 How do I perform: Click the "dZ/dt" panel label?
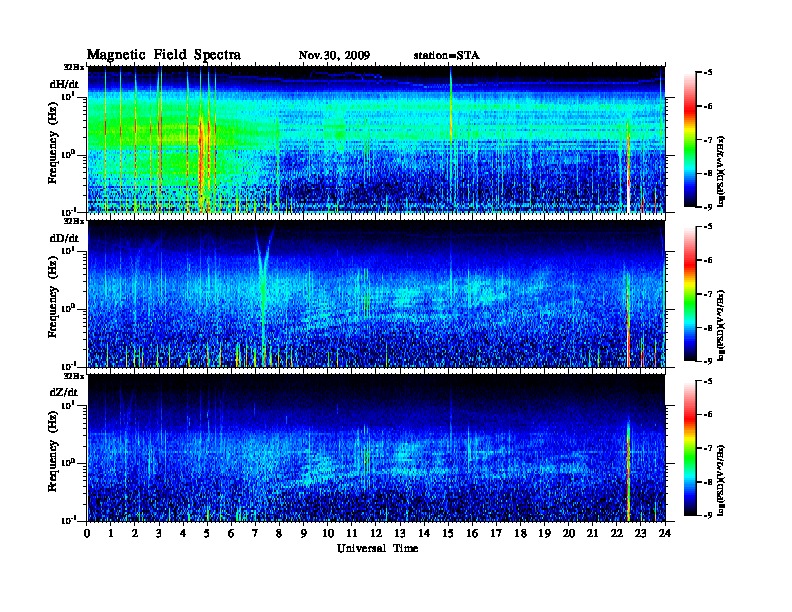tap(64, 392)
